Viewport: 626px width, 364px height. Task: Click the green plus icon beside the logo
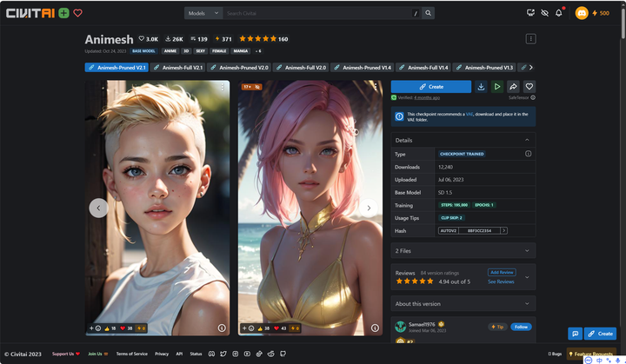[63, 13]
